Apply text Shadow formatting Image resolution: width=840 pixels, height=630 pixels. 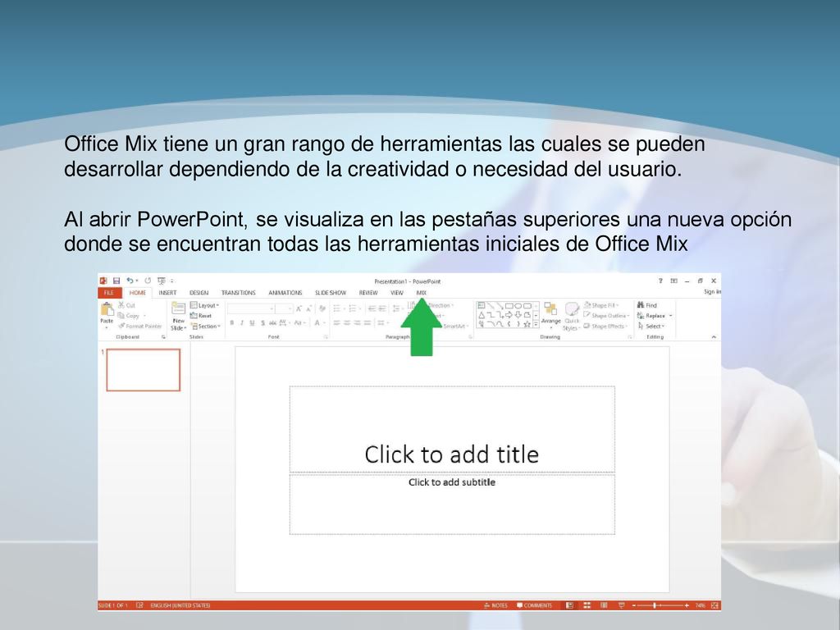262,322
